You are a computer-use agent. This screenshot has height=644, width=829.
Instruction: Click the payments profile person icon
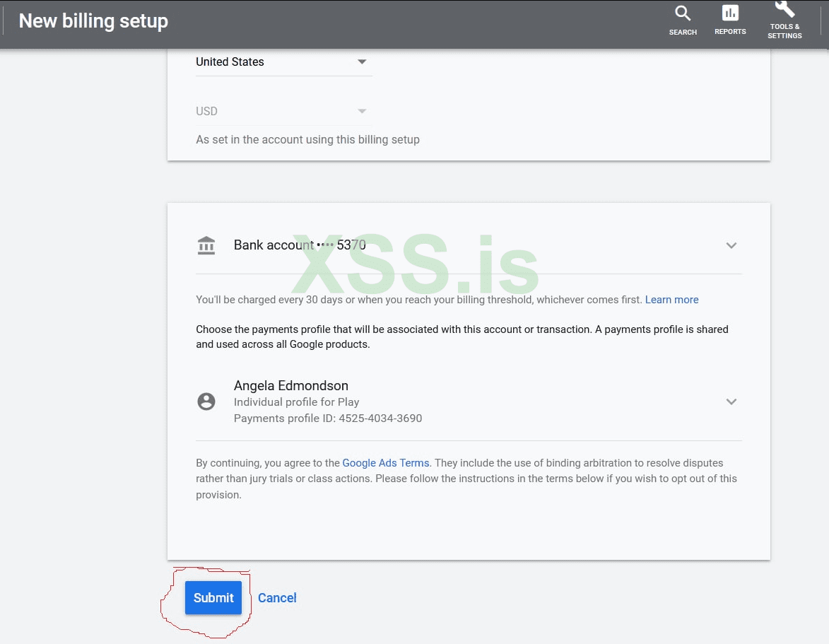tap(206, 402)
